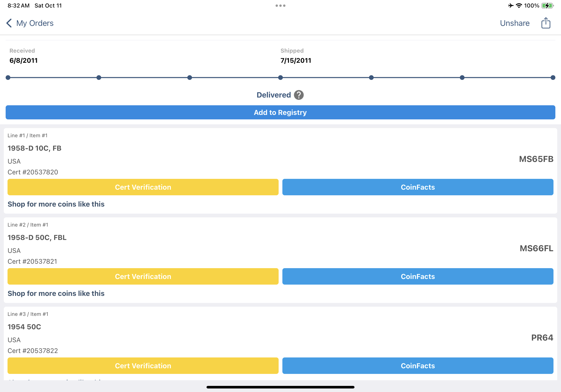Shop more coins like 1958-D 10C
The image size is (561, 392).
click(56, 204)
